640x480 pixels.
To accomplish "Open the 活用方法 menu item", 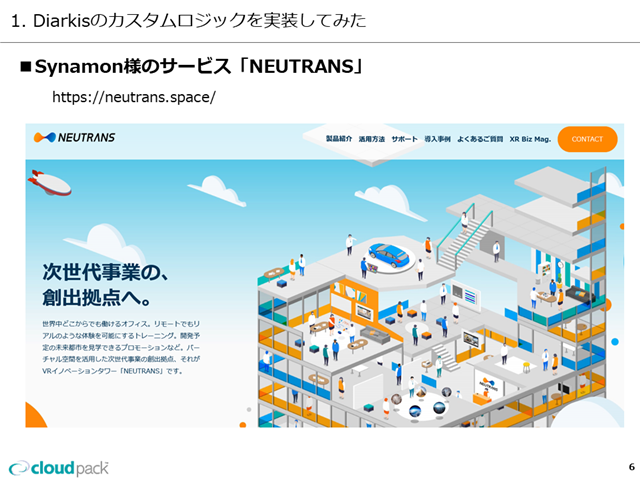I will 372,139.
